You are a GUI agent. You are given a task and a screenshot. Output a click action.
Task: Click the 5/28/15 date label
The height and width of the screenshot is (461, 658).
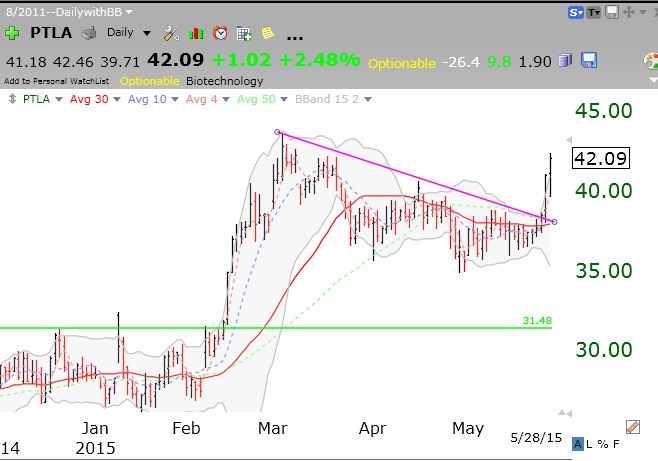coord(536,438)
